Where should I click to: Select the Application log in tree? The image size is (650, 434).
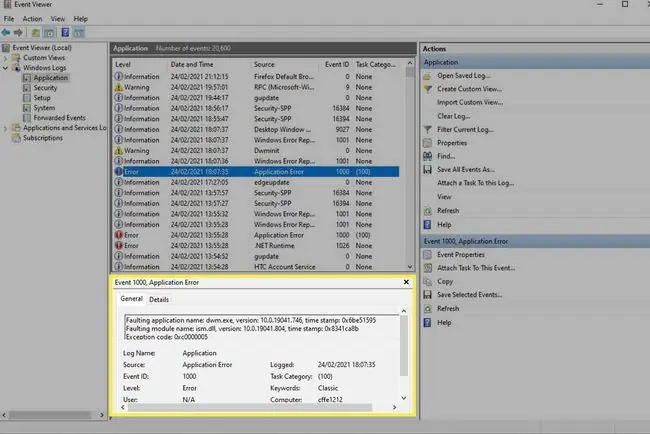pyautogui.click(x=51, y=78)
